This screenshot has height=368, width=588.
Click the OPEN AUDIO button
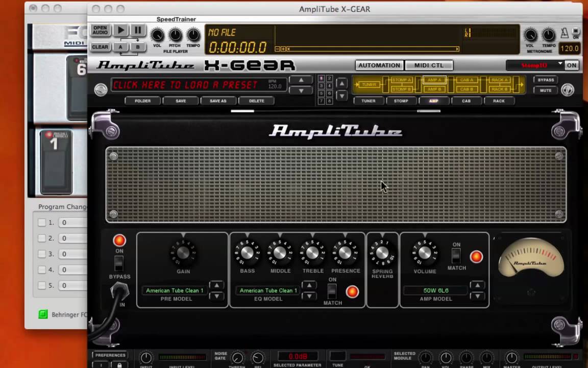[x=100, y=30]
